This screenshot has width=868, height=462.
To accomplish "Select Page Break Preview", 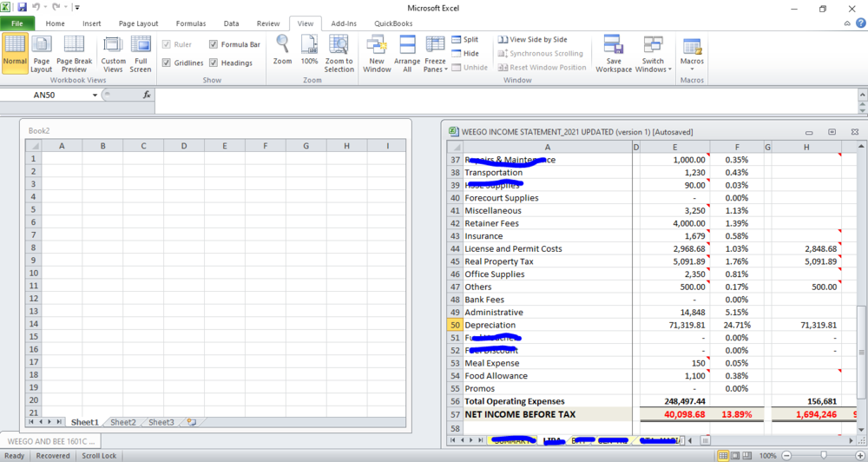I will coord(74,53).
